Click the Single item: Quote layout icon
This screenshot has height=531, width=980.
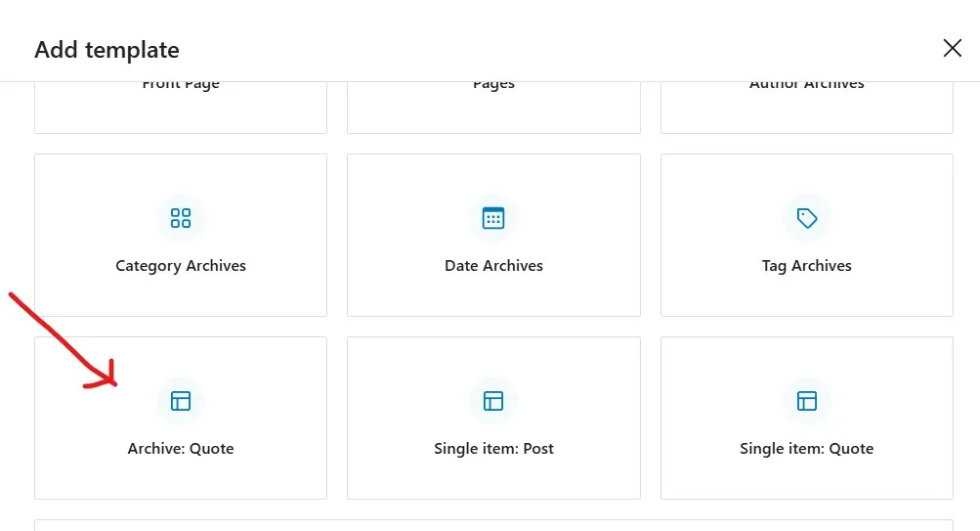point(807,401)
